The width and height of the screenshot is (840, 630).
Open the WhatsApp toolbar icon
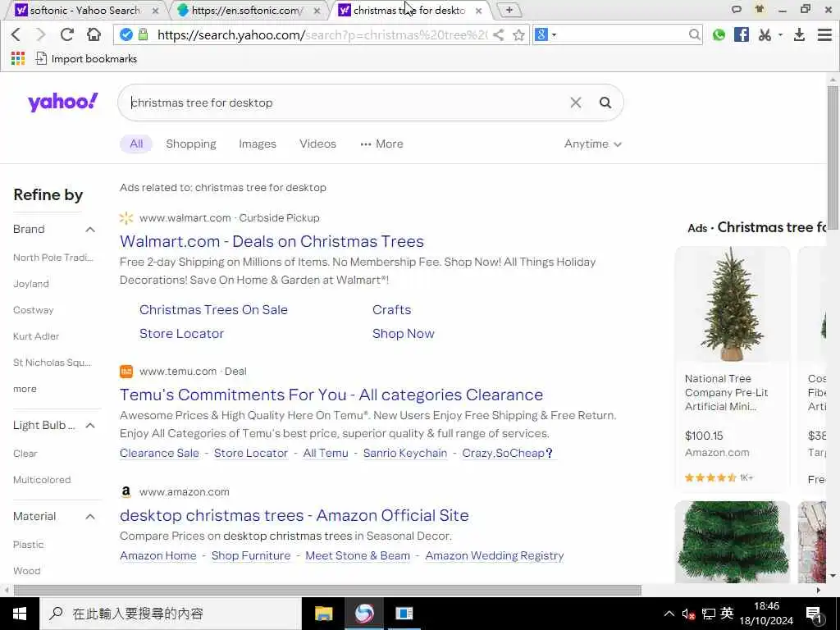coord(719,34)
